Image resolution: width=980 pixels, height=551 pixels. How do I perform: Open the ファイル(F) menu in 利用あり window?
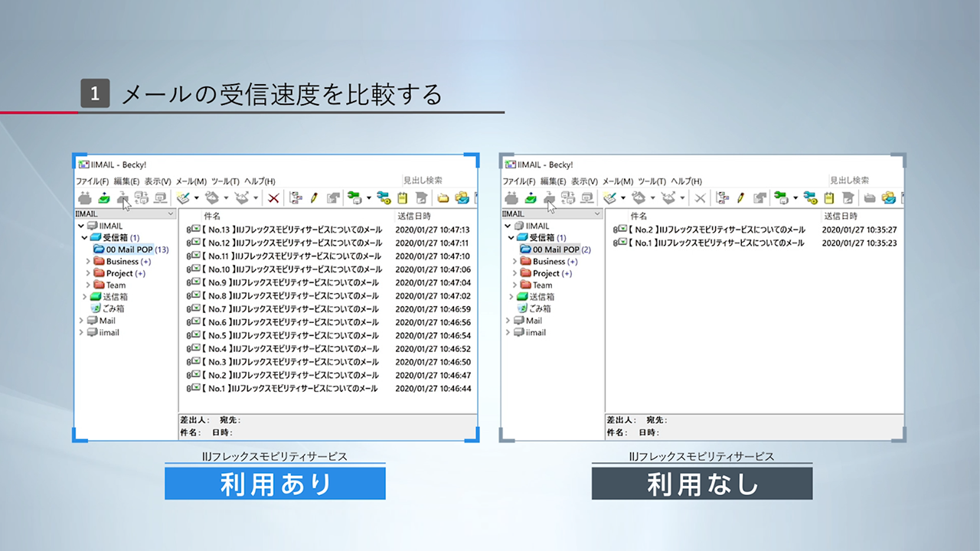pos(91,181)
